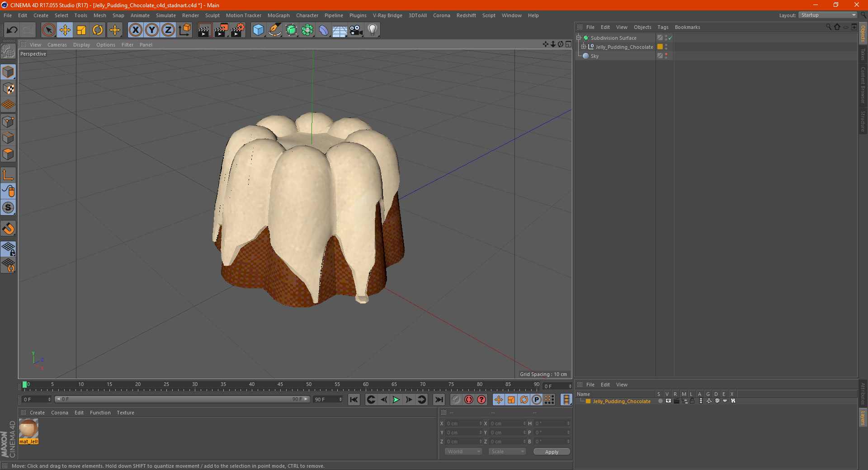The height and width of the screenshot is (470, 868).
Task: Click the X position input field
Action: [x=464, y=423]
